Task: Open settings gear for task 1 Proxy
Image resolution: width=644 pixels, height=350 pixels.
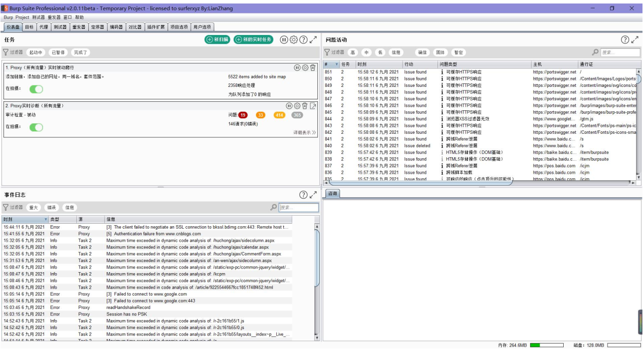Action: click(305, 67)
